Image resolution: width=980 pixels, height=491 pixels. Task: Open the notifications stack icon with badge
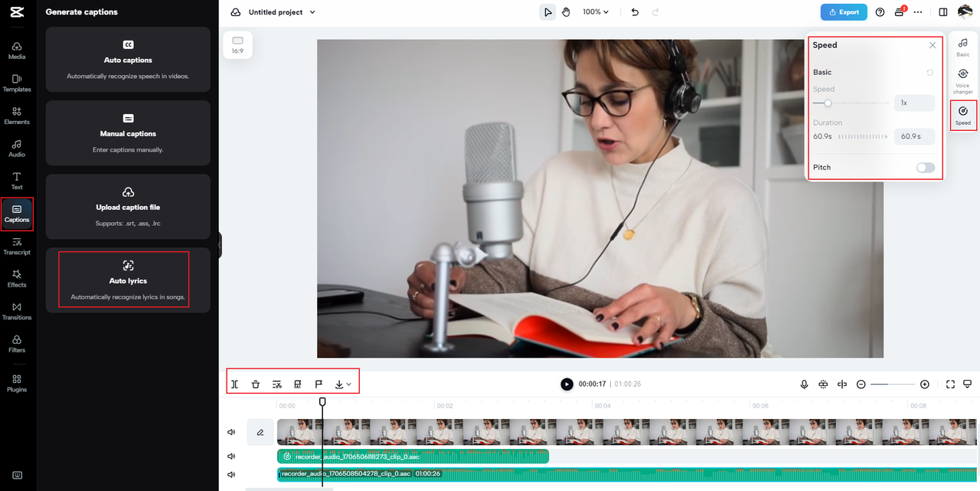[900, 12]
